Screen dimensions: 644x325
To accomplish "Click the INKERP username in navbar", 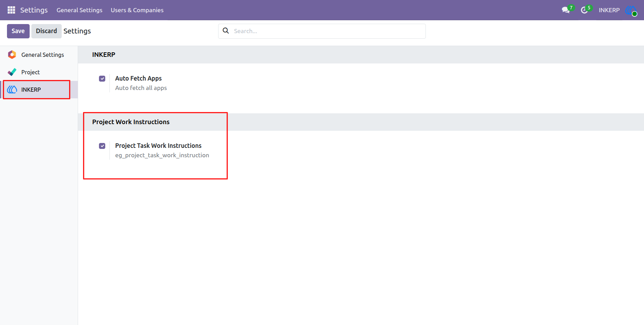I will click(609, 10).
